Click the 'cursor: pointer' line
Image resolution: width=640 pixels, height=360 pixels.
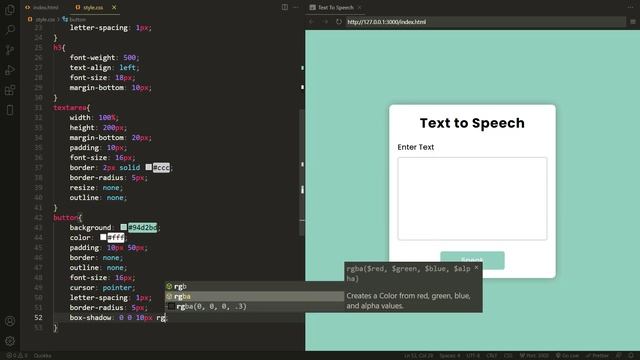tap(102, 287)
